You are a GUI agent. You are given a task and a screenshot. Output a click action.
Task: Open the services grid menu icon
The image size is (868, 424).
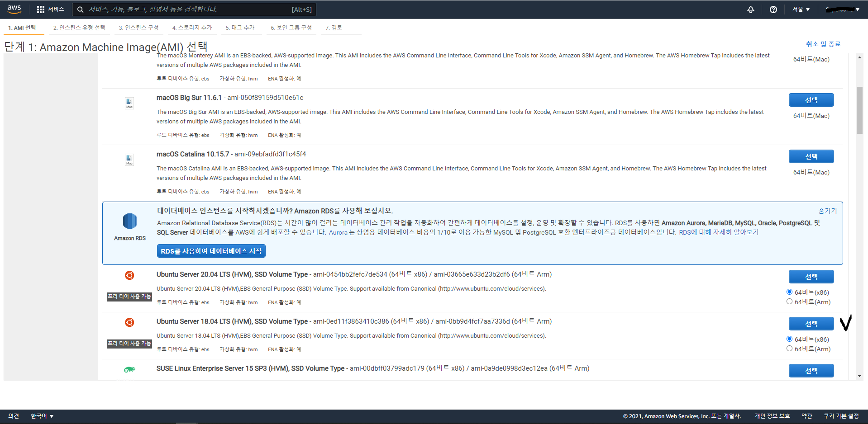tap(41, 9)
